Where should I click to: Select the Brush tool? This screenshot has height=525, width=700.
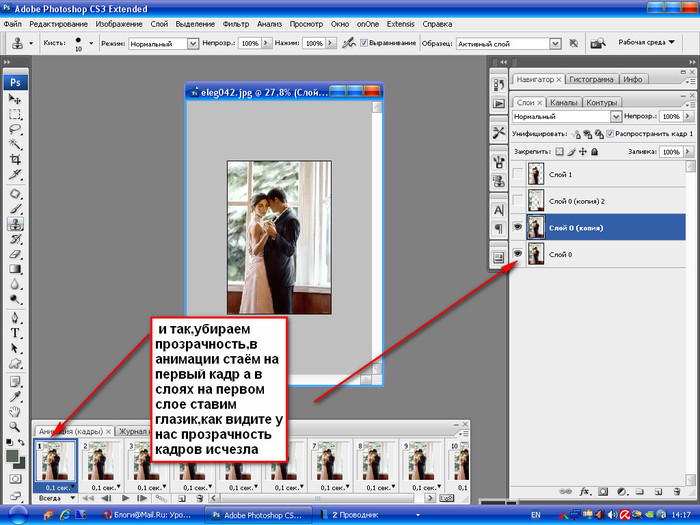(15, 208)
